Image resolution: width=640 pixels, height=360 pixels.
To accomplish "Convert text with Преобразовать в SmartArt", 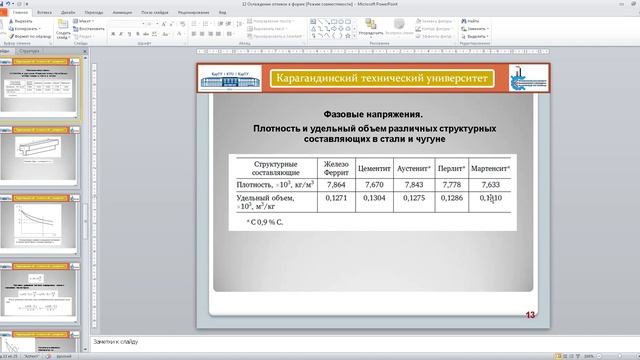I will point(275,36).
